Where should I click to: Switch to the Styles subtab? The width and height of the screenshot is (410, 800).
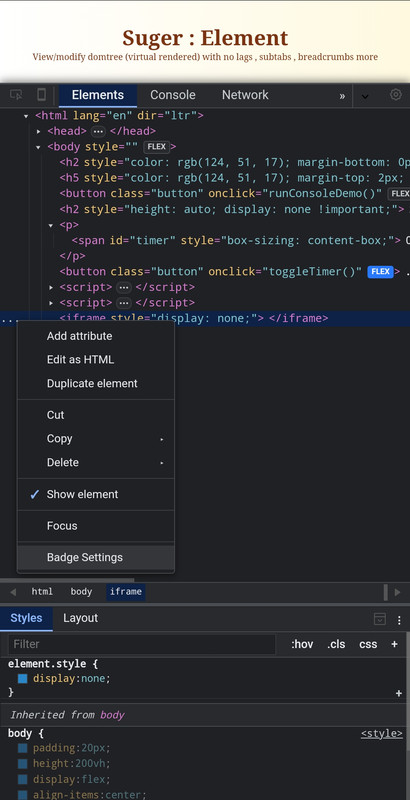(26, 618)
